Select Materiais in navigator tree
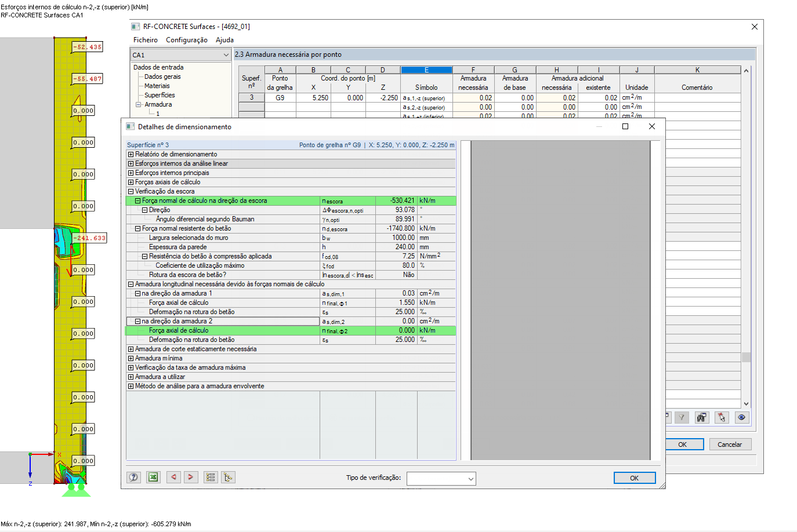Screen dimensions: 797x532 pyautogui.click(x=157, y=86)
